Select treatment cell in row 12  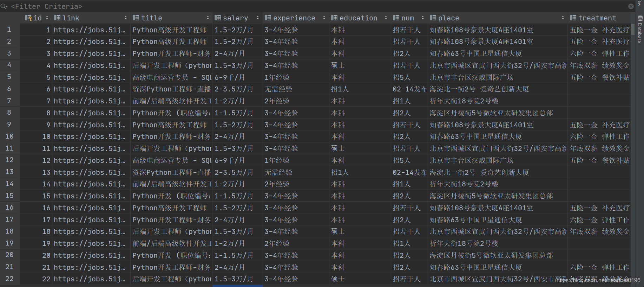599,160
